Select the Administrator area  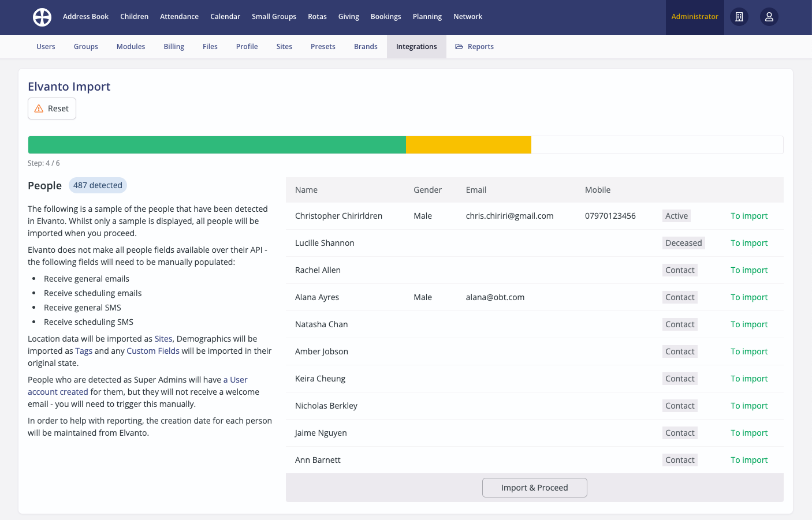695,17
